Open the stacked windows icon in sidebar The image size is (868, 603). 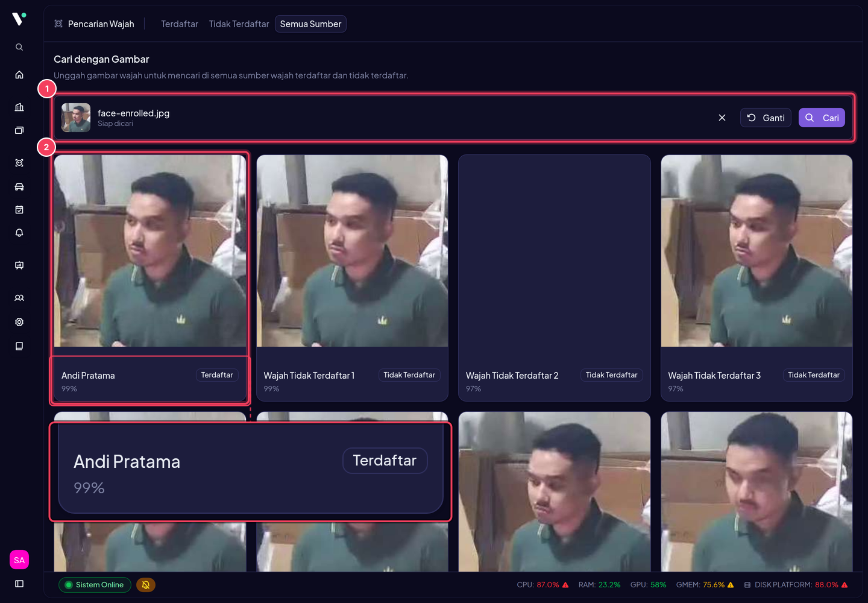tap(19, 130)
